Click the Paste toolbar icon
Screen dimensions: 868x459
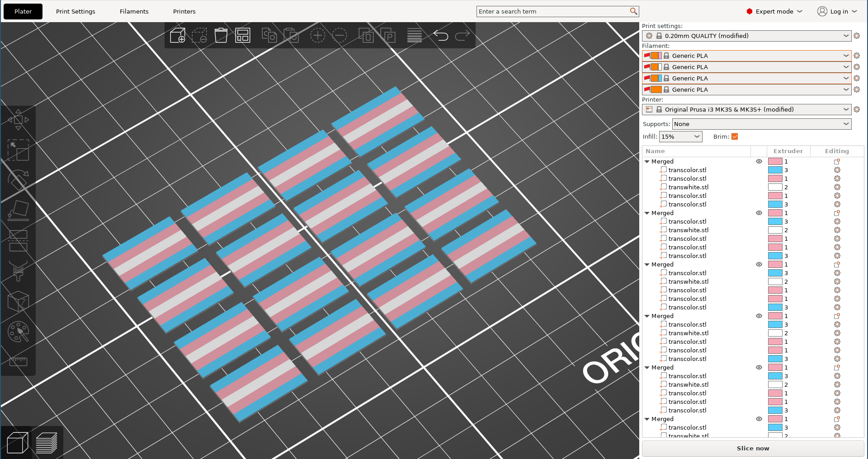point(291,35)
